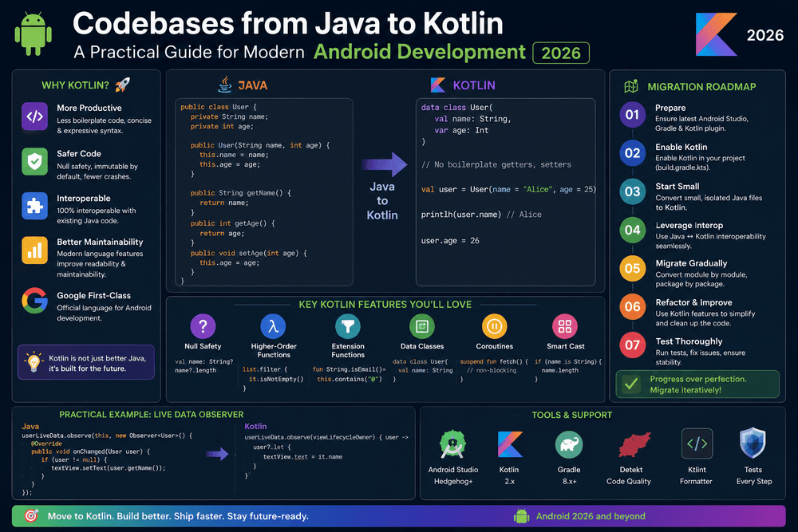Click roadmap step 01 circle
798x532 pixels.
pyautogui.click(x=632, y=114)
